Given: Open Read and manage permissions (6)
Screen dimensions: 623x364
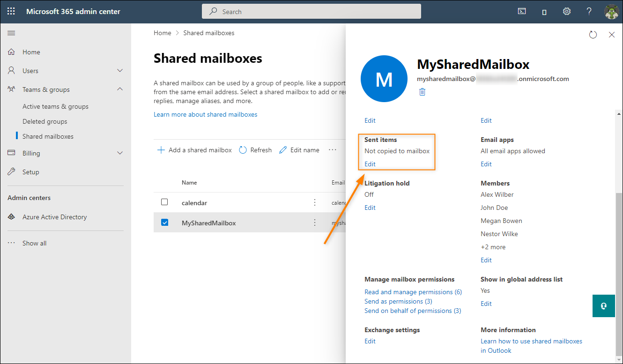Looking at the screenshot, I should pyautogui.click(x=413, y=292).
